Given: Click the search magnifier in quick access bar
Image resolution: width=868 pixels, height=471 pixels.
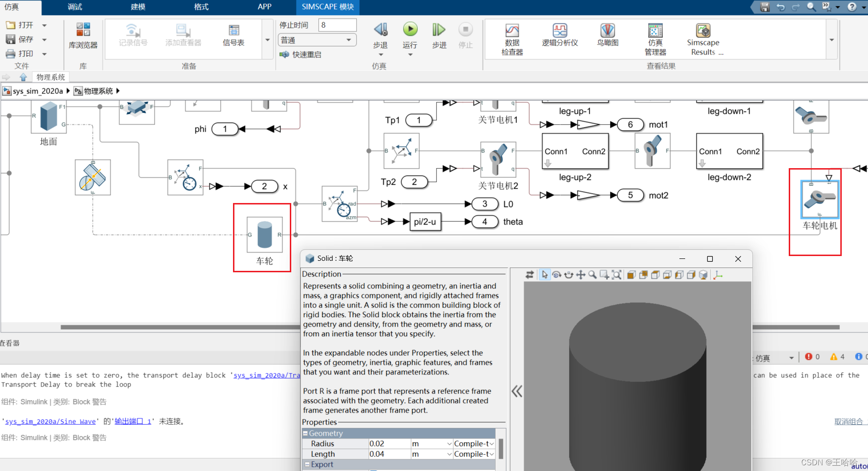Looking at the screenshot, I should [x=811, y=7].
